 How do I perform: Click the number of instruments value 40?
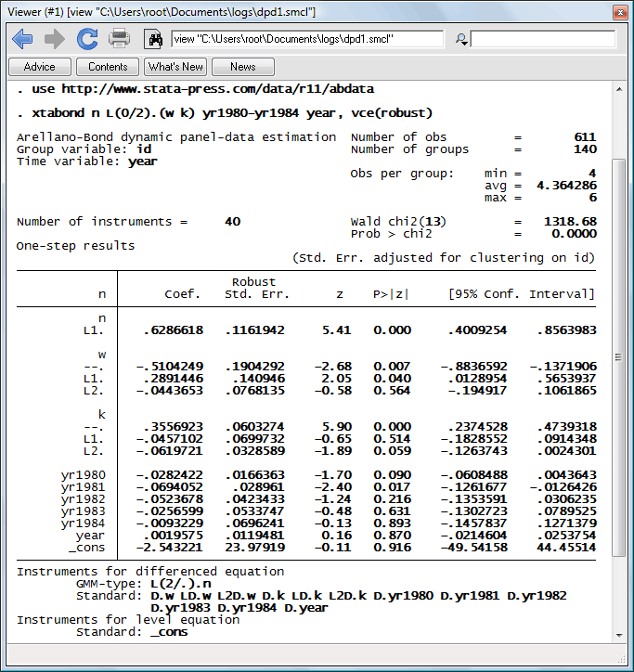[233, 222]
